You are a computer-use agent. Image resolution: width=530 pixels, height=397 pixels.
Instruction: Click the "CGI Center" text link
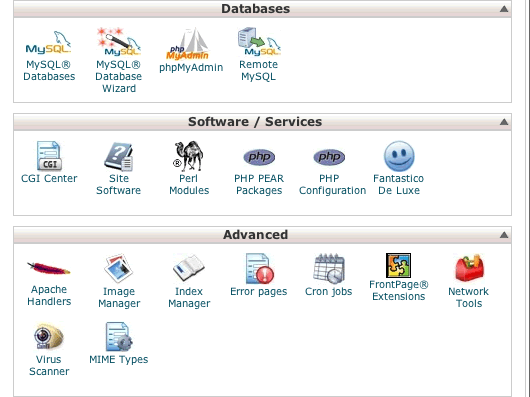49,178
